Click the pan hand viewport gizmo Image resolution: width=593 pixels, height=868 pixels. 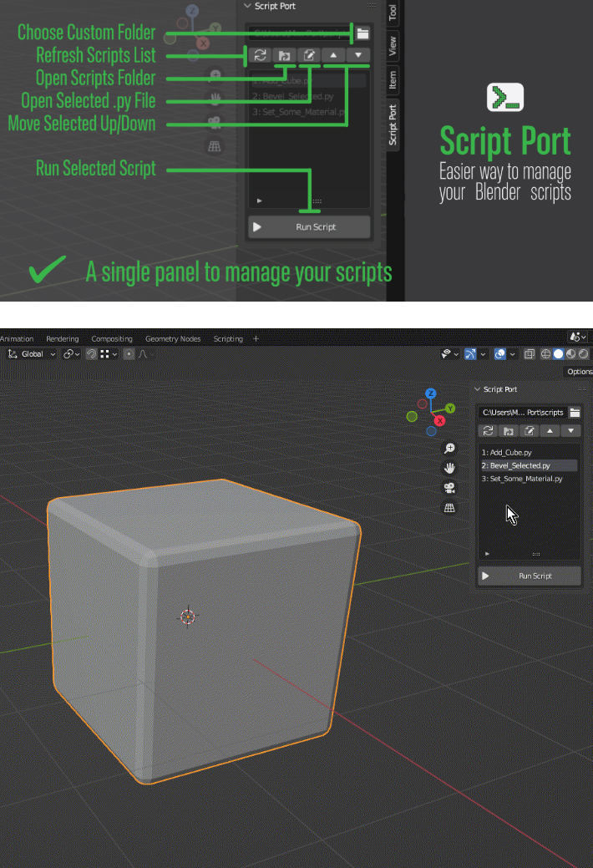coord(449,469)
